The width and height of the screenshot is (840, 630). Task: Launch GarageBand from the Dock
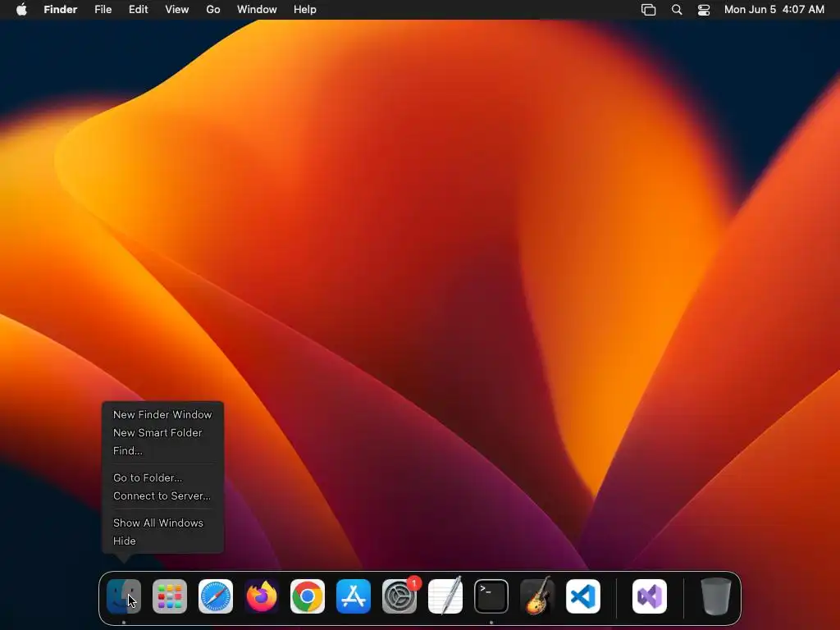(537, 596)
